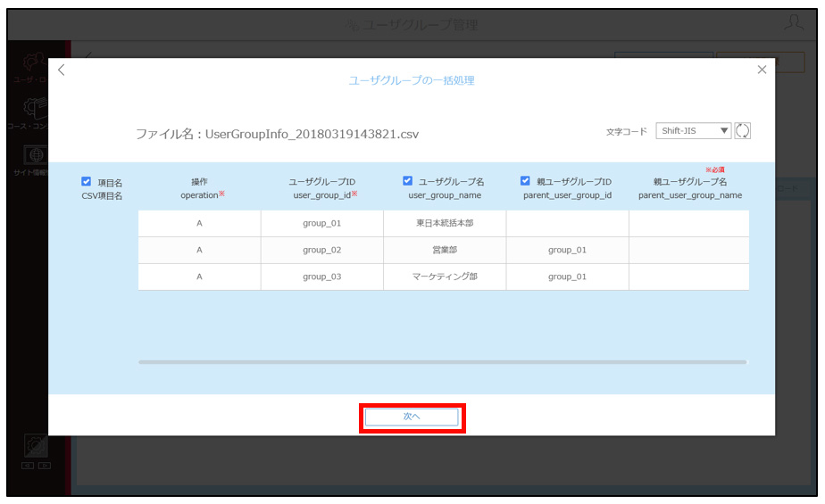Click the horizontal scrollbar below the table
Image resolution: width=825 pixels, height=504 pixels.
pyautogui.click(x=443, y=362)
